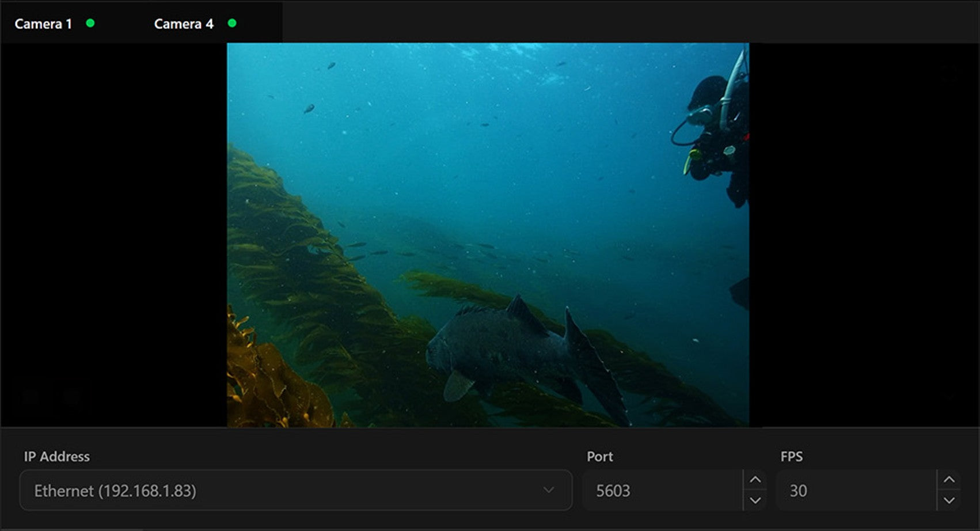980x531 pixels.
Task: Focus the FPS field showing 30
Action: (855, 490)
